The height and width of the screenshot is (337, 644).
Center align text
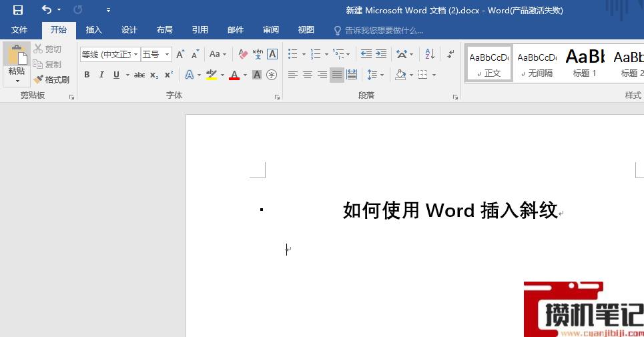308,75
